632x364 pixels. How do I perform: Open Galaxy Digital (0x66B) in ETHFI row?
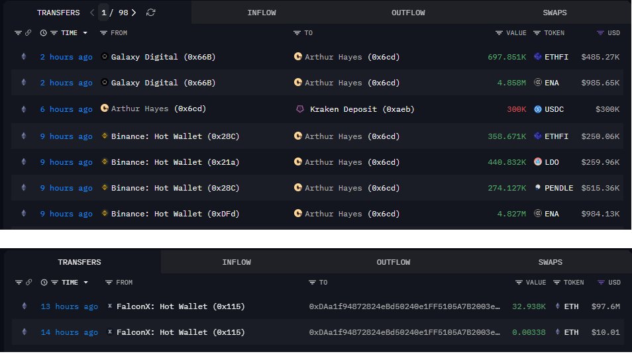(x=163, y=57)
